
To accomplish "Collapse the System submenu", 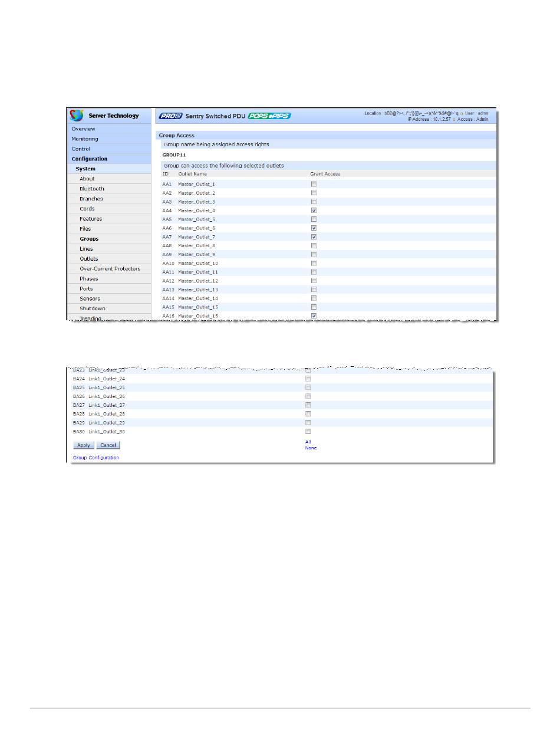I will (x=85, y=169).
